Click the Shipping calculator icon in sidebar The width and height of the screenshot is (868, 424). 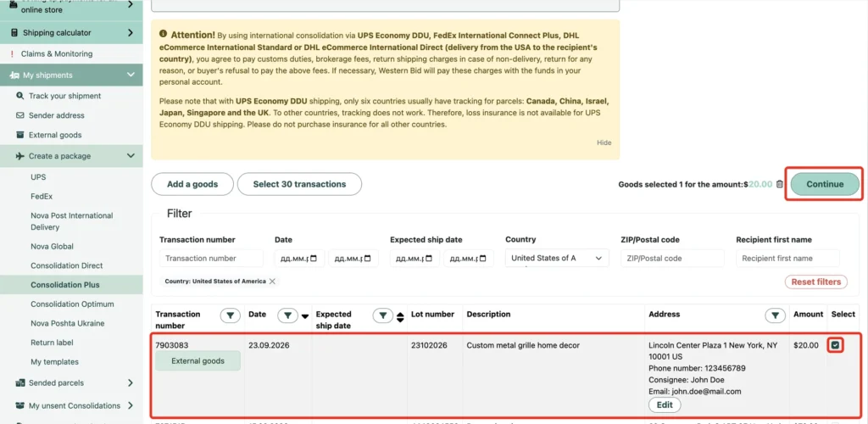(14, 33)
